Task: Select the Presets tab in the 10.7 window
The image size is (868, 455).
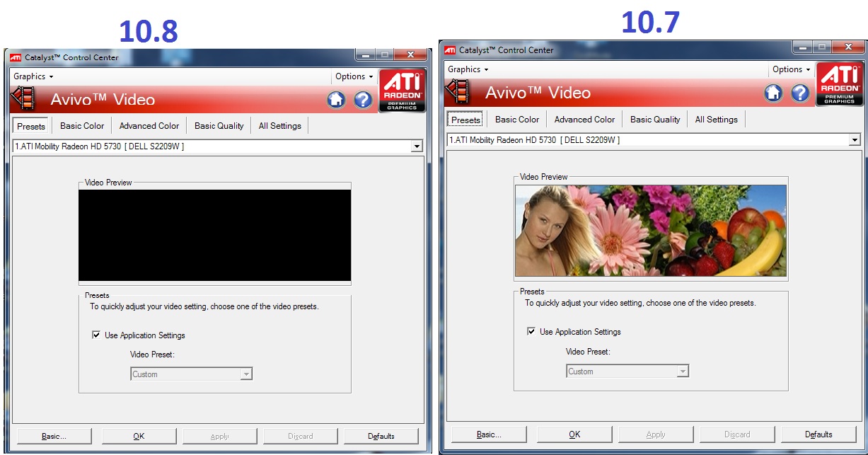Action: [x=466, y=120]
